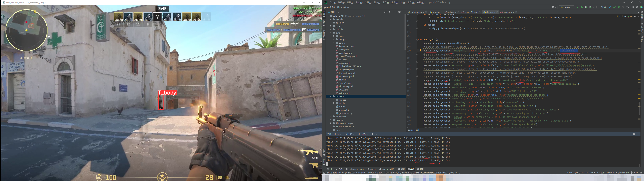This screenshot has width=644, height=181.
Task: Open terminal session dropdown chevron
Action: click(377, 134)
